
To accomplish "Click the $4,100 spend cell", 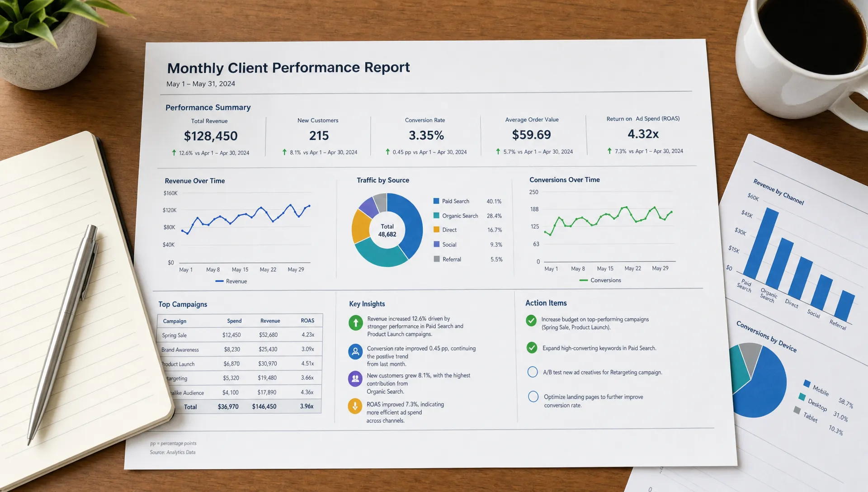I will tap(230, 392).
